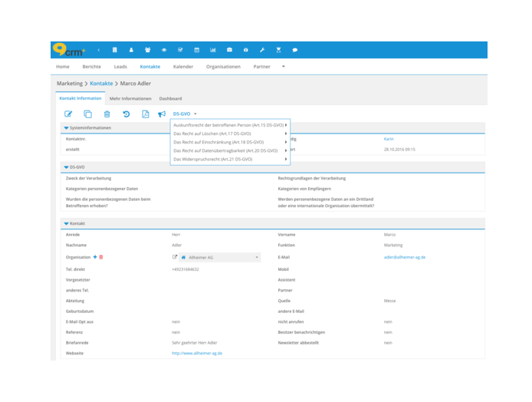Click the date 28.10.2016 09:15
532x402 pixels.
pos(399,150)
